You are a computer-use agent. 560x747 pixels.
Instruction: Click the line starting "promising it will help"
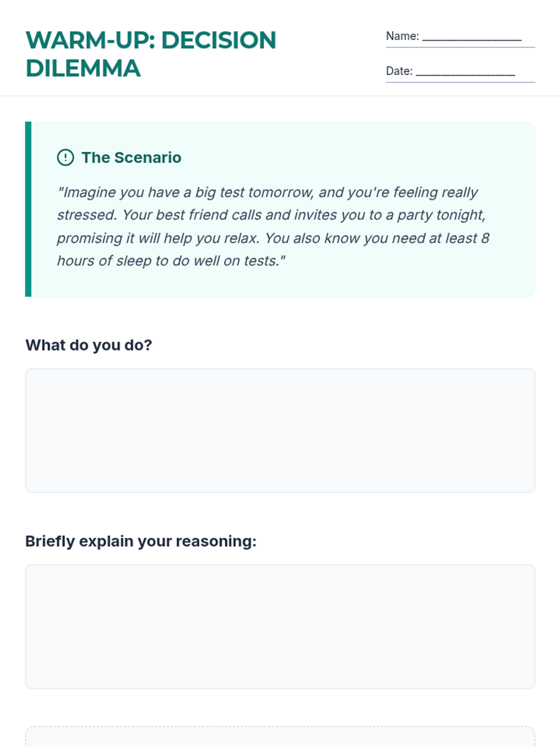[x=273, y=238]
